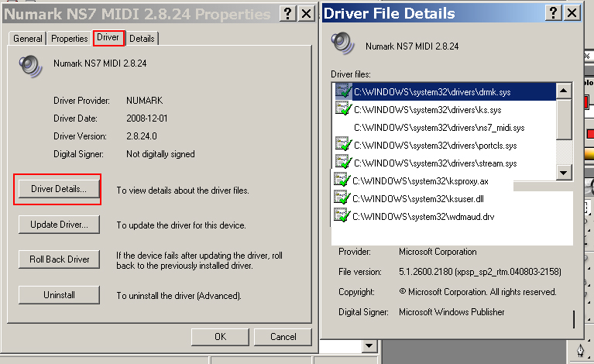This screenshot has width=594, height=364.
Task: Click the signed icon beside stream.sys
Action: 343,163
